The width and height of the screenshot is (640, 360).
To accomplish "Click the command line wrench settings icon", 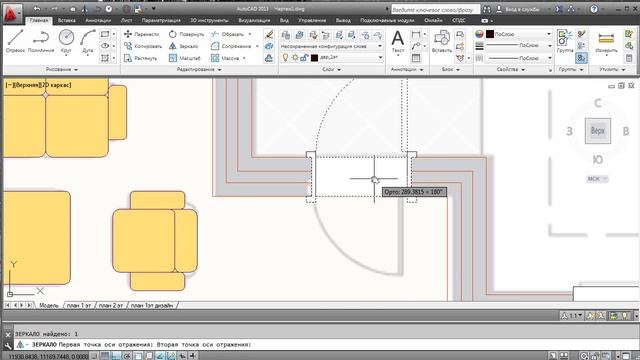I will coord(8,345).
